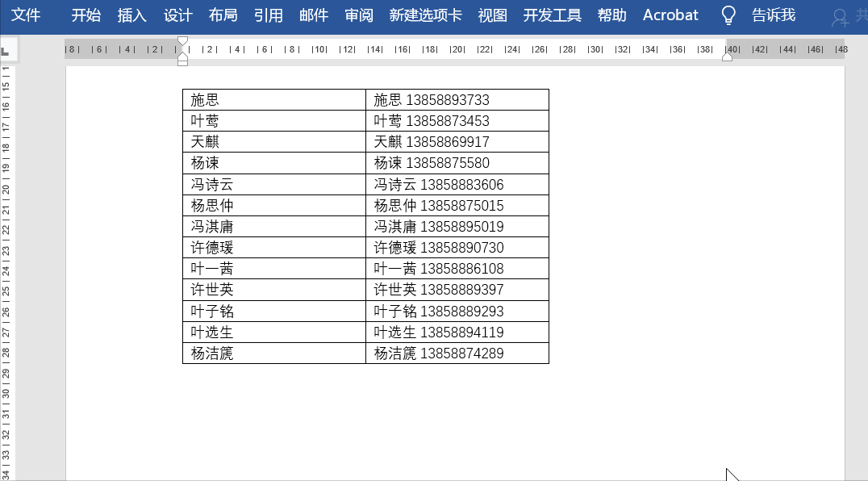Switch to the Acrobat ribbon tab
The width and height of the screenshot is (868, 481).
[670, 15]
